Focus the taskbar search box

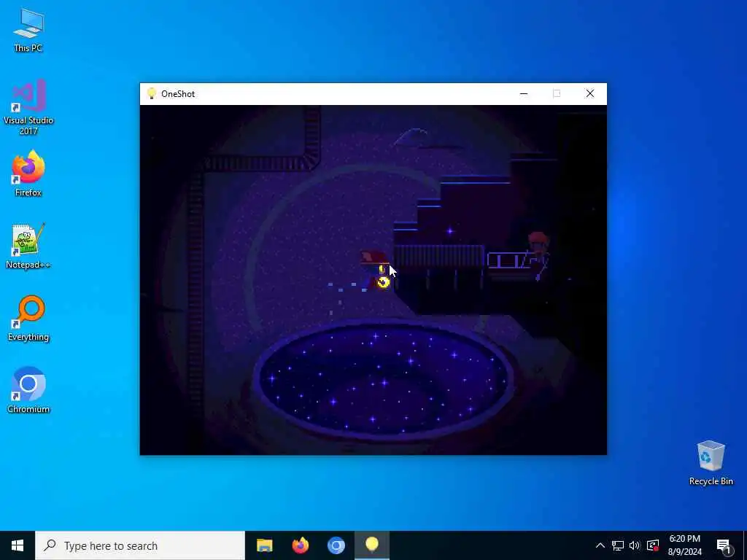click(x=140, y=545)
